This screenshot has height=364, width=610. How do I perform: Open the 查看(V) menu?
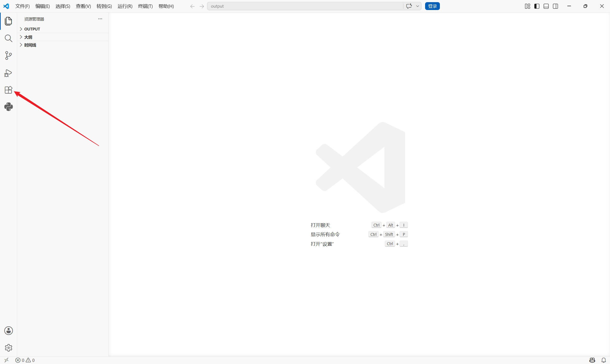pyautogui.click(x=83, y=6)
